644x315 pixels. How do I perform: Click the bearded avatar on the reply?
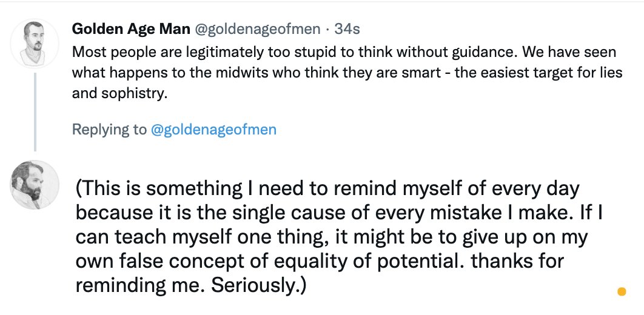pyautogui.click(x=35, y=184)
